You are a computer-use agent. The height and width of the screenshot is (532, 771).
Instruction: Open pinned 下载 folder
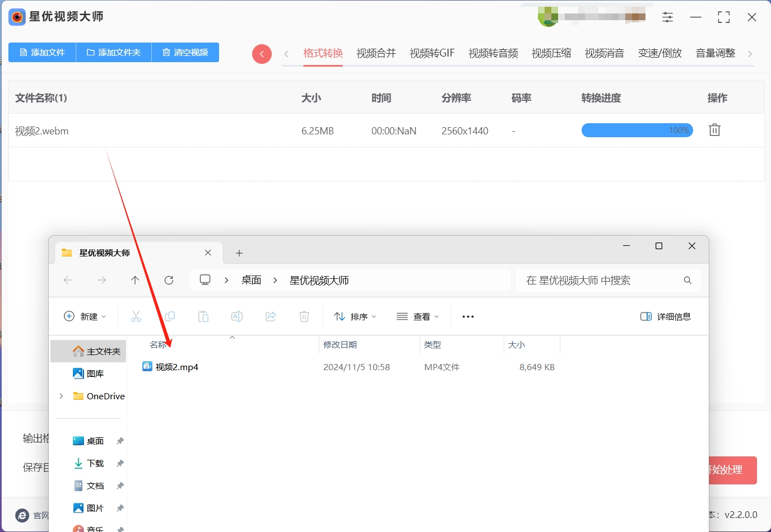tap(89, 463)
